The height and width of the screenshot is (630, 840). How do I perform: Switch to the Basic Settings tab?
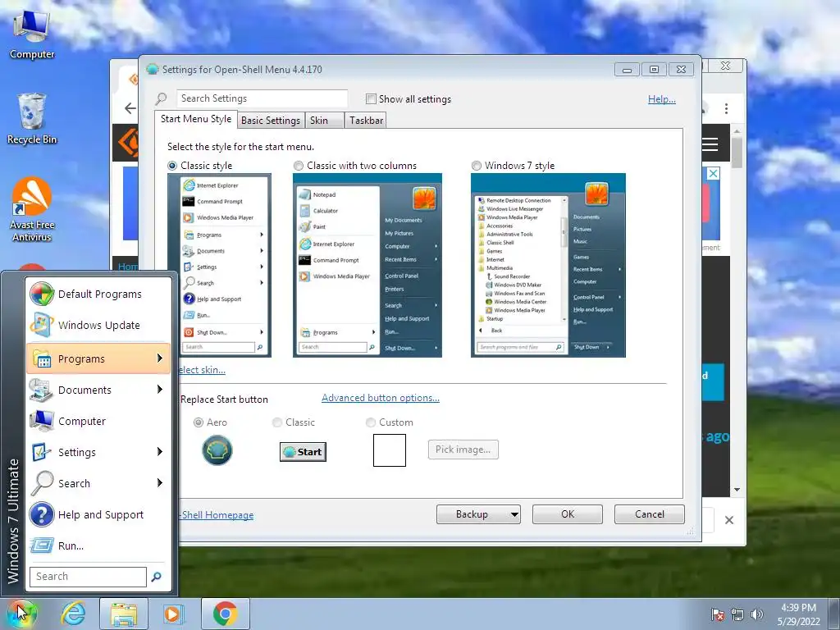click(x=271, y=121)
